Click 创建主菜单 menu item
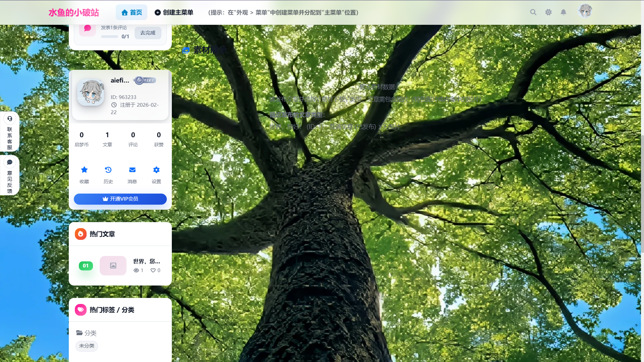This screenshot has height=362, width=644. 174,12
